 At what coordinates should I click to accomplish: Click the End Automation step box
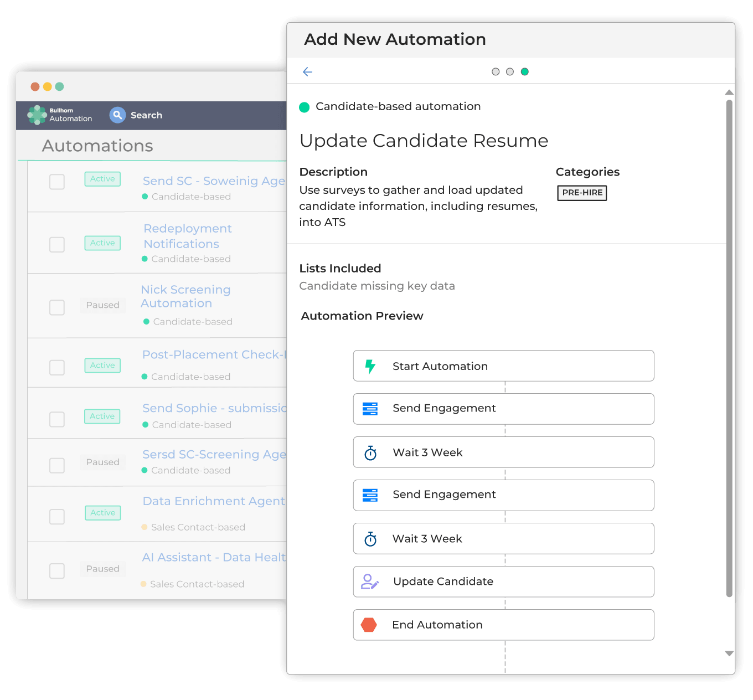coord(504,625)
